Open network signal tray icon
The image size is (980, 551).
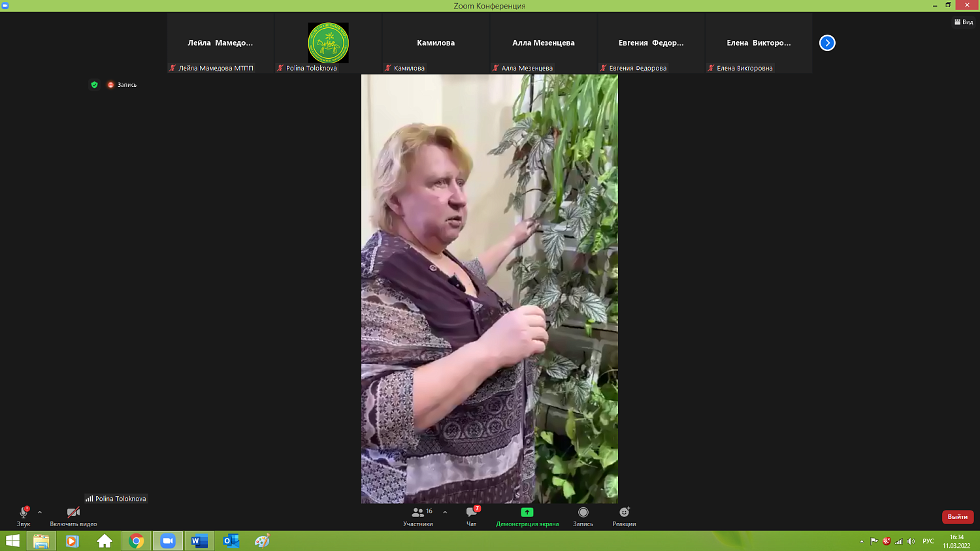coord(899,541)
